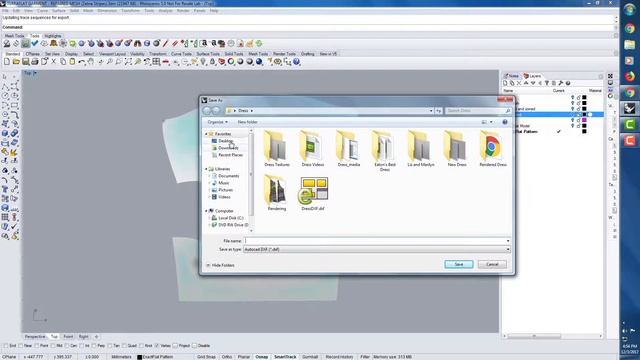Toggle SmartTrack in status bar
640x360 pixels.
click(x=285, y=357)
